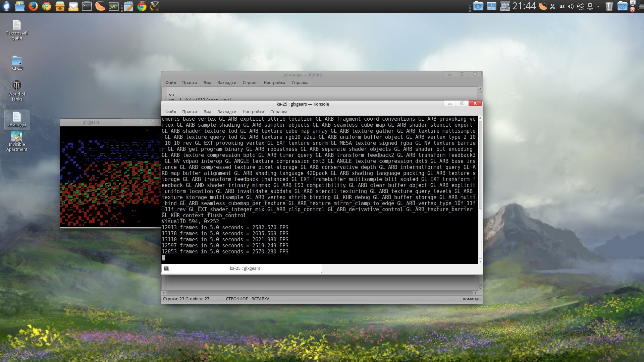Expand hidden system tray icons arrow
Image resolution: width=644 pixels, height=362 pixels.
click(598, 6)
